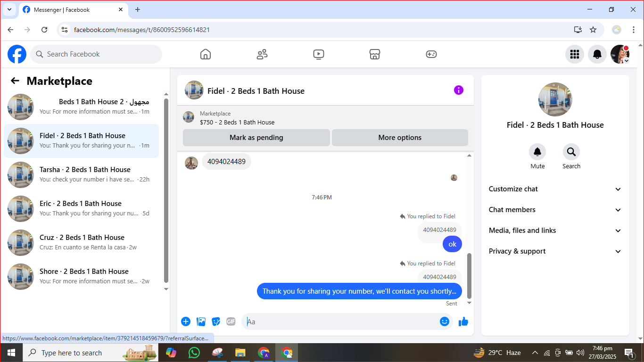The width and height of the screenshot is (644, 362).
Task: Open the $750 - 2 Beds 1 Bath House listing
Action: point(237,122)
